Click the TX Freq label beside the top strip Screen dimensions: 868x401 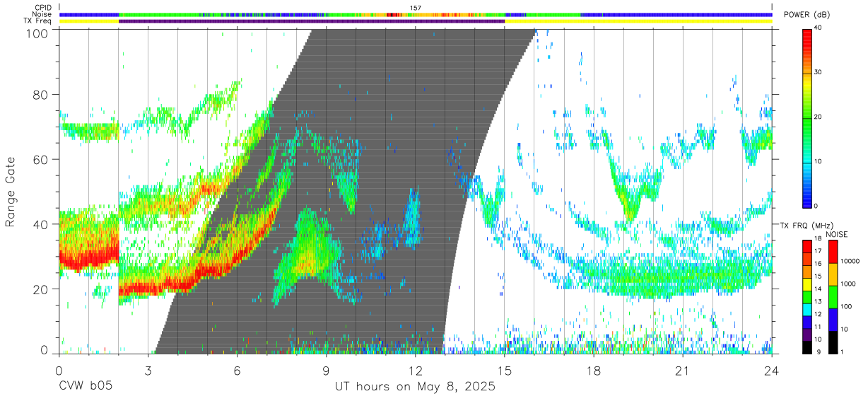pyautogui.click(x=38, y=21)
